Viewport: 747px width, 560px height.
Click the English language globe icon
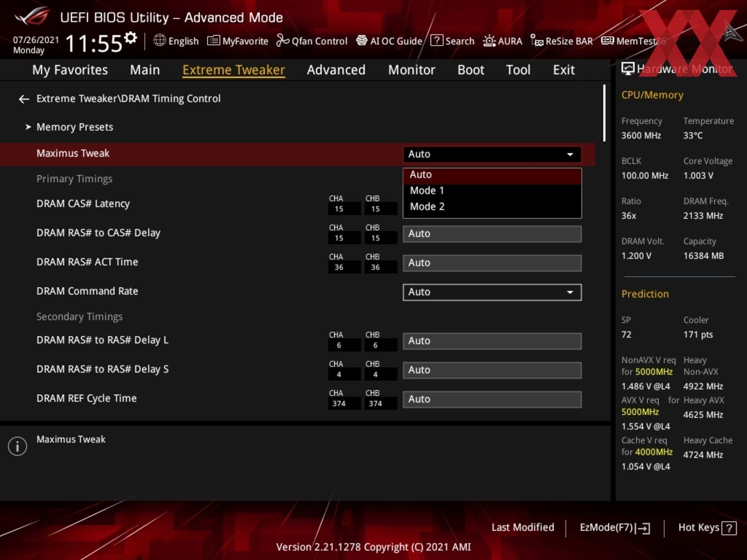(159, 40)
